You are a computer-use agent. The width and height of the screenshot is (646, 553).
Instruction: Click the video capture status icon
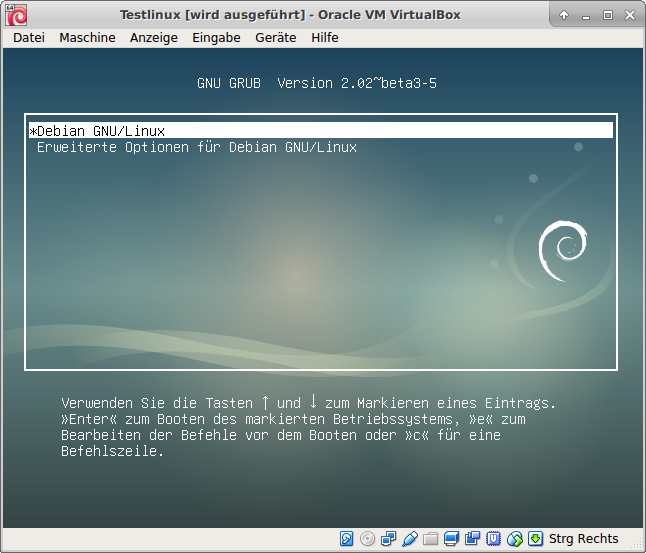point(473,539)
